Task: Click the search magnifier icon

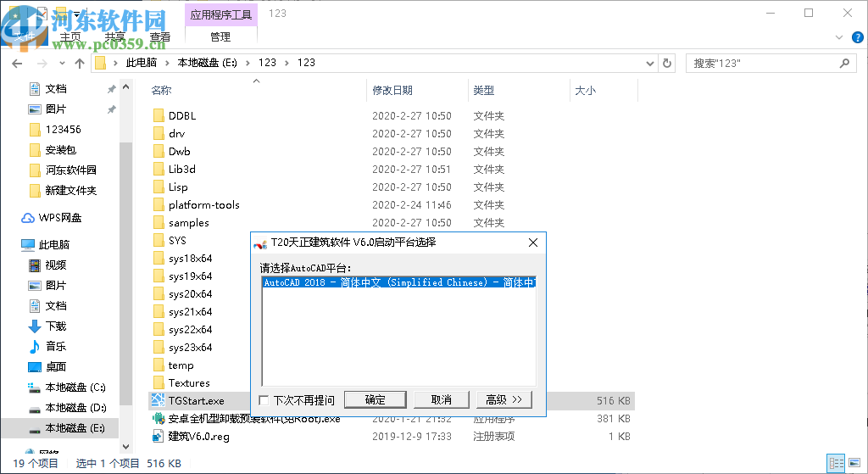Action: [x=844, y=63]
